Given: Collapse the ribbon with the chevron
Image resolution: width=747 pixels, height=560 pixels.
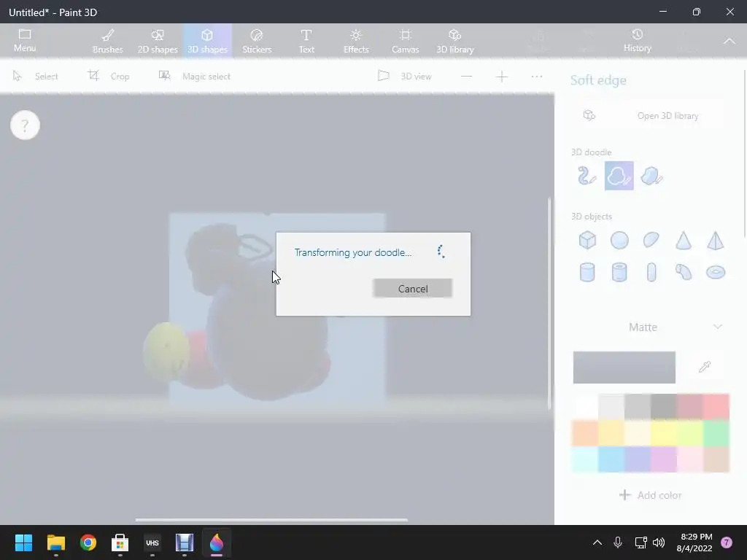Looking at the screenshot, I should click(x=729, y=41).
